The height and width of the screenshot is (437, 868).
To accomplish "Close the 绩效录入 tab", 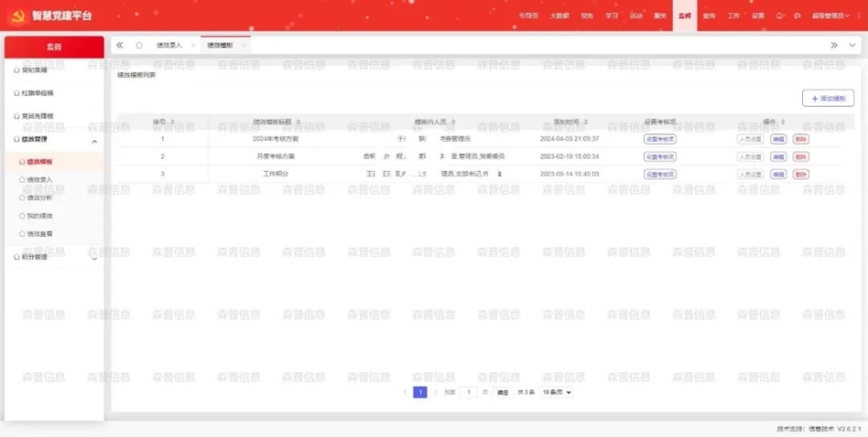I will [192, 45].
